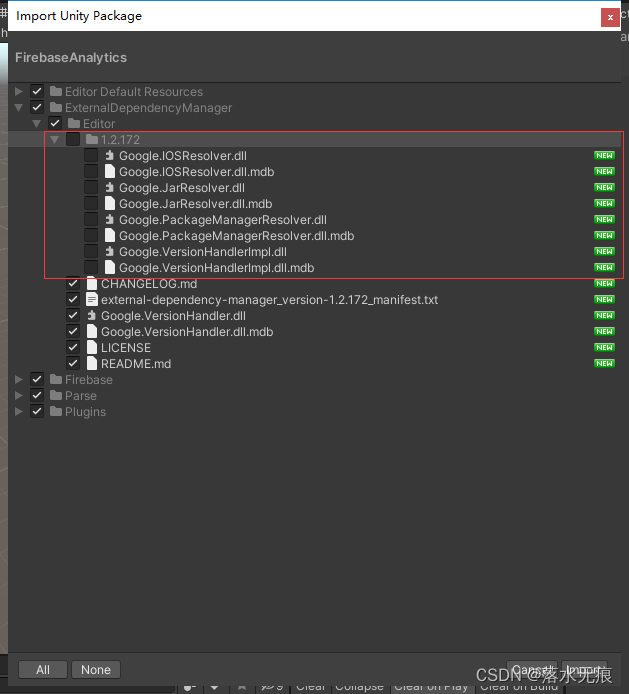Screen dimensions: 629x694
Task: Click the All button
Action: coord(43,670)
